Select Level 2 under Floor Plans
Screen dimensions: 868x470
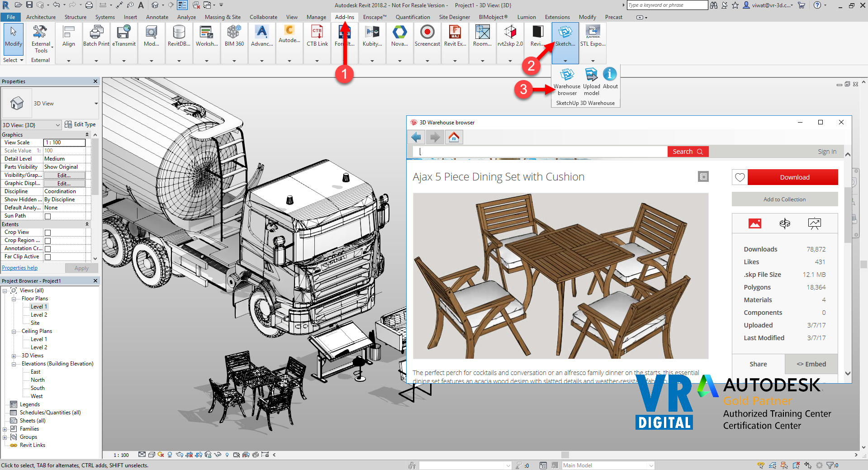pyautogui.click(x=39, y=315)
